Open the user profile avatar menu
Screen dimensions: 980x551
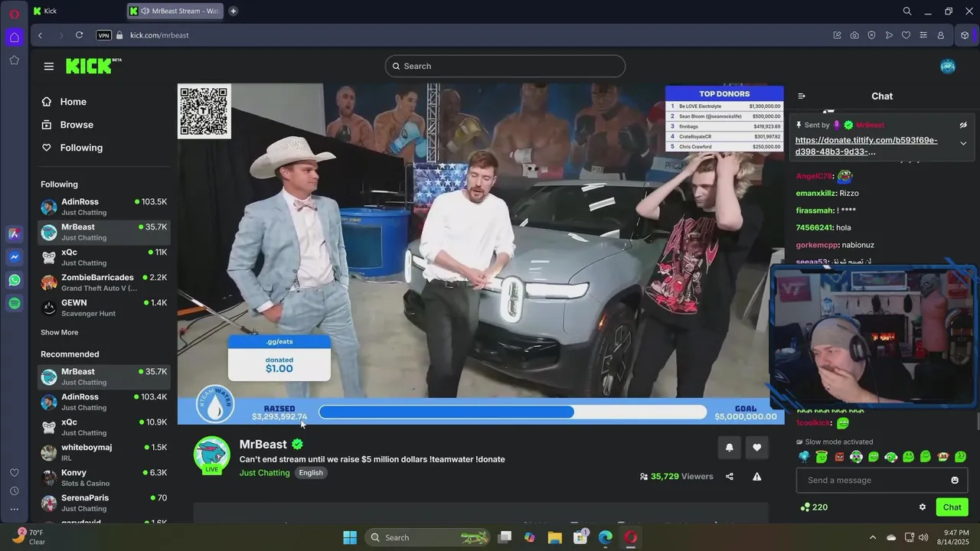point(948,67)
